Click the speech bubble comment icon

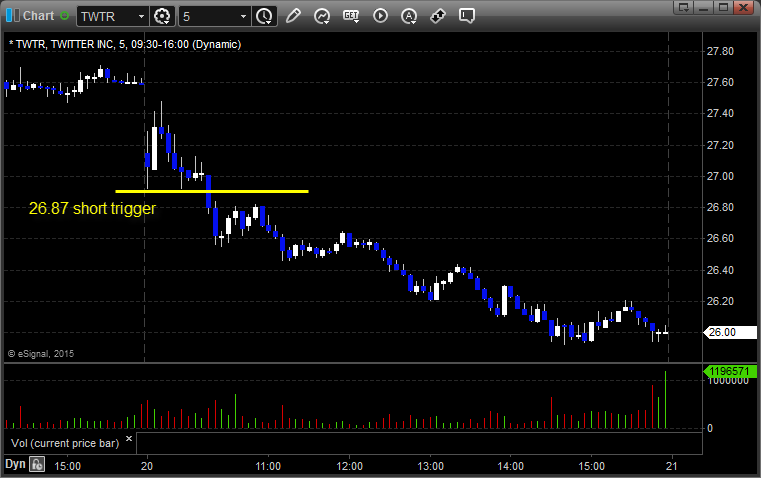(x=467, y=16)
